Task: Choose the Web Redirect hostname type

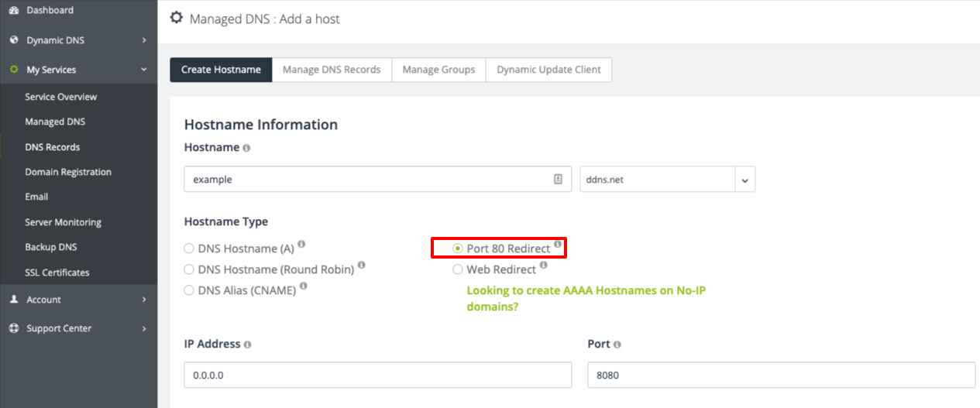Action: pyautogui.click(x=458, y=269)
